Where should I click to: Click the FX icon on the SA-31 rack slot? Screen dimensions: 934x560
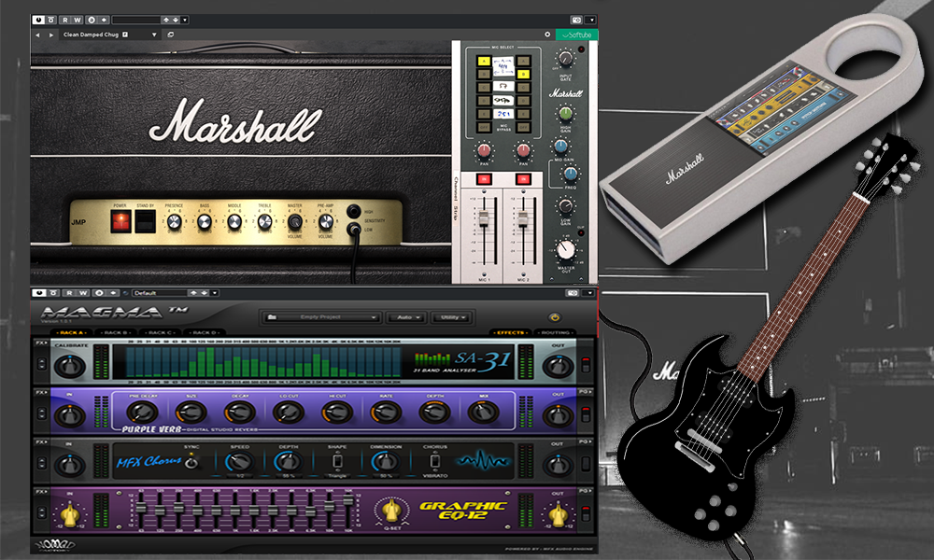[x=39, y=341]
